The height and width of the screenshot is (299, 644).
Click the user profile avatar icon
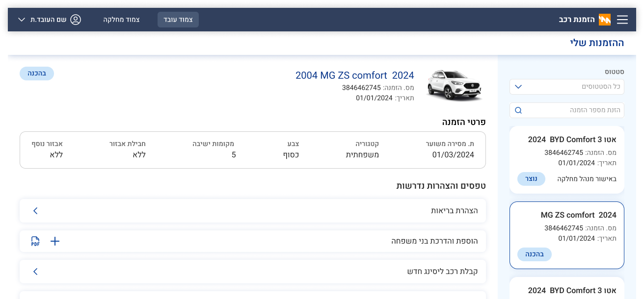pos(76,20)
